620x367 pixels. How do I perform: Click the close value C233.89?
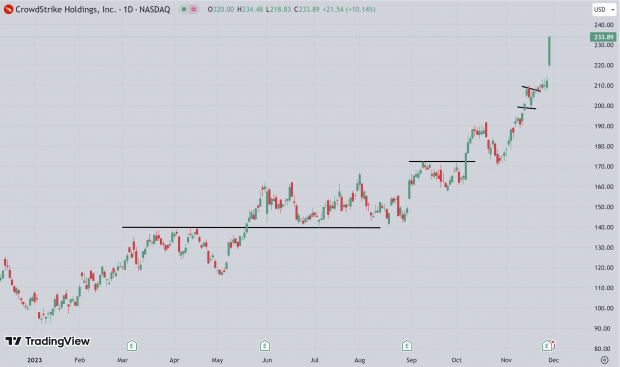click(307, 9)
